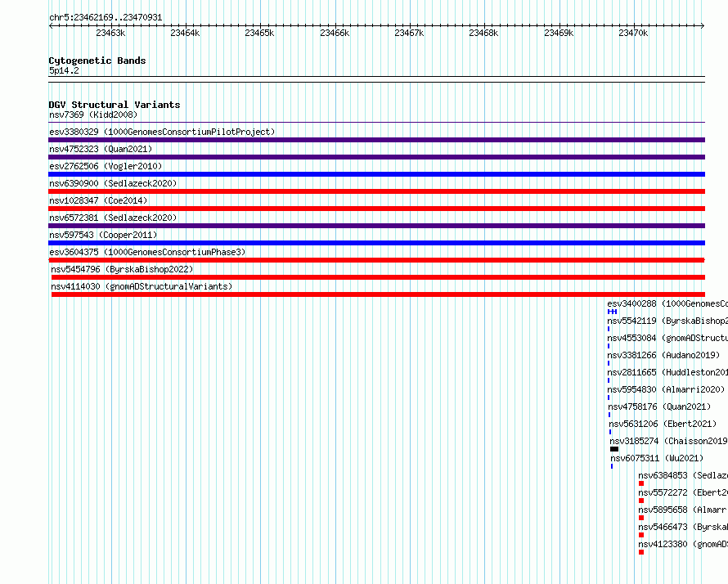Click the nsv4758176 (Quan2021) label
The width and height of the screenshot is (728, 584).
(x=660, y=407)
